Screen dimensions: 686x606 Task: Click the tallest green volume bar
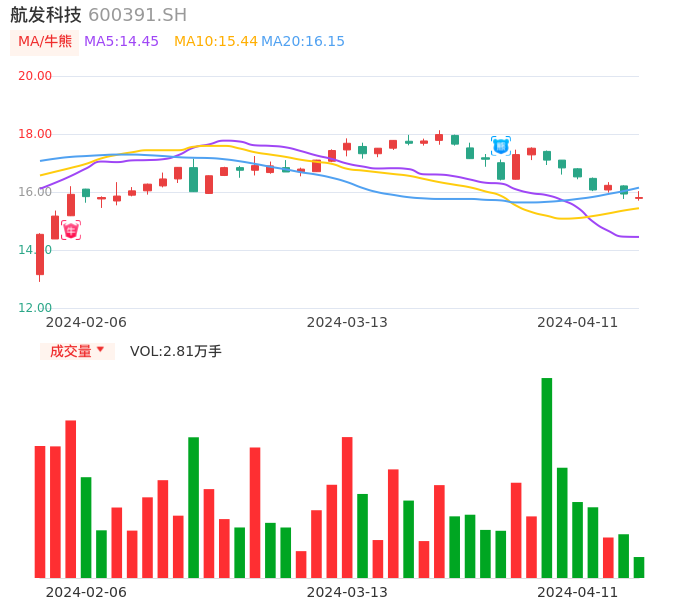[x=547, y=478]
